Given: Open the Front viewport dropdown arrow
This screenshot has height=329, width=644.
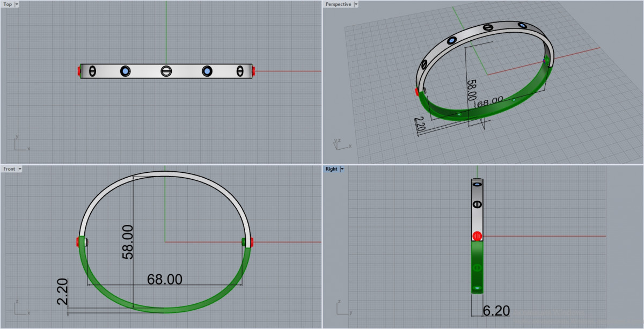Looking at the screenshot, I should click(20, 169).
